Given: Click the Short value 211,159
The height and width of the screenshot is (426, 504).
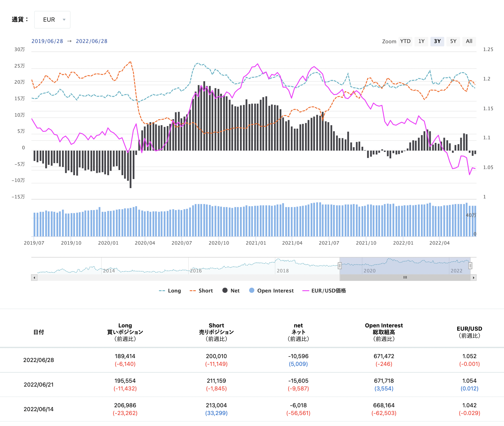Looking at the screenshot, I should click(216, 381).
